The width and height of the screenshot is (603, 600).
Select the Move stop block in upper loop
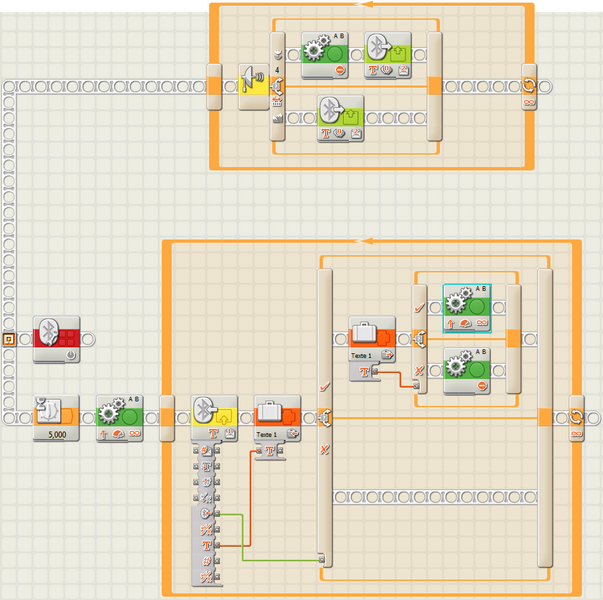(x=325, y=54)
